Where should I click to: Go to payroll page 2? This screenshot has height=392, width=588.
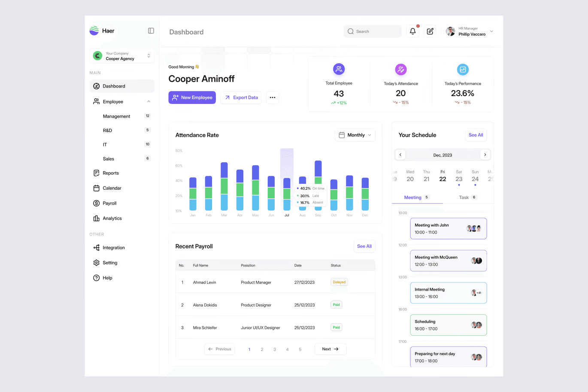(262, 349)
